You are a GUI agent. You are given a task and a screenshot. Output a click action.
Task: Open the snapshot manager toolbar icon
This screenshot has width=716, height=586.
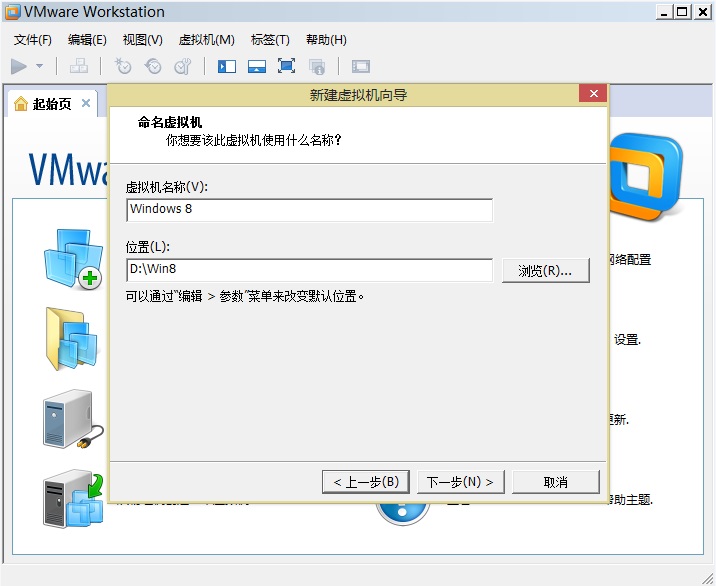pyautogui.click(x=183, y=66)
